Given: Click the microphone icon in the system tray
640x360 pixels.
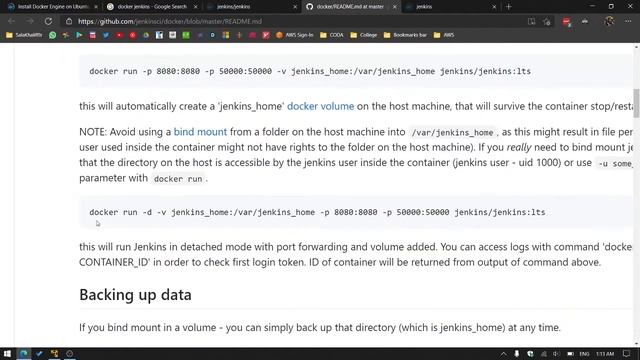Looking at the screenshot, I should point(517,354).
